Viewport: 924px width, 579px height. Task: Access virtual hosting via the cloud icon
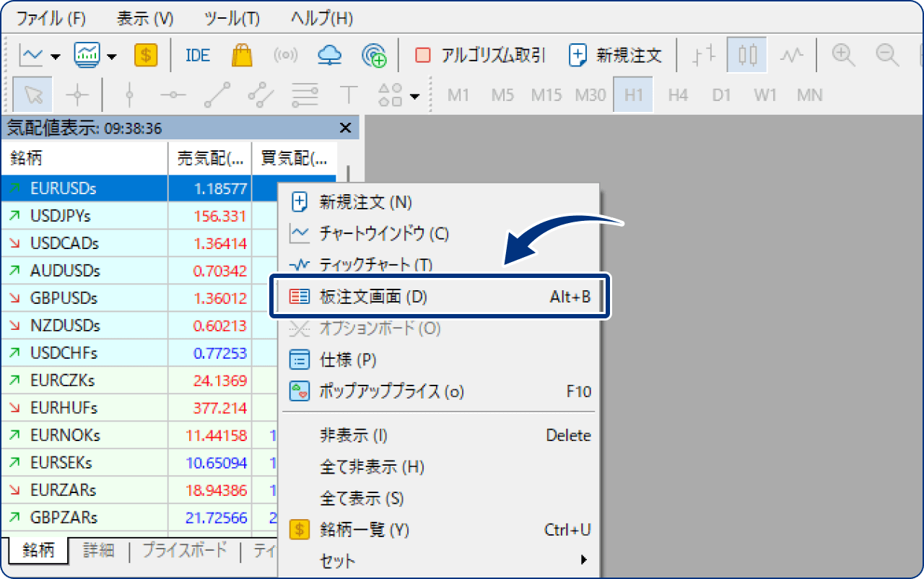coord(329,55)
